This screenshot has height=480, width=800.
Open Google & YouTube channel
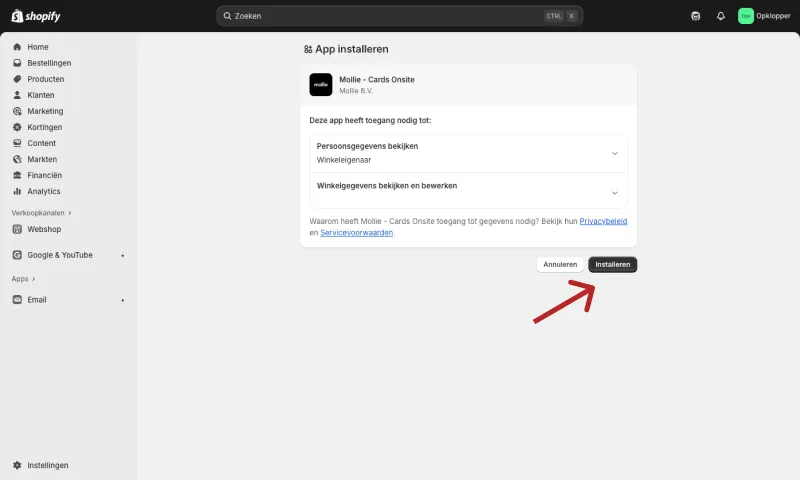(x=60, y=255)
